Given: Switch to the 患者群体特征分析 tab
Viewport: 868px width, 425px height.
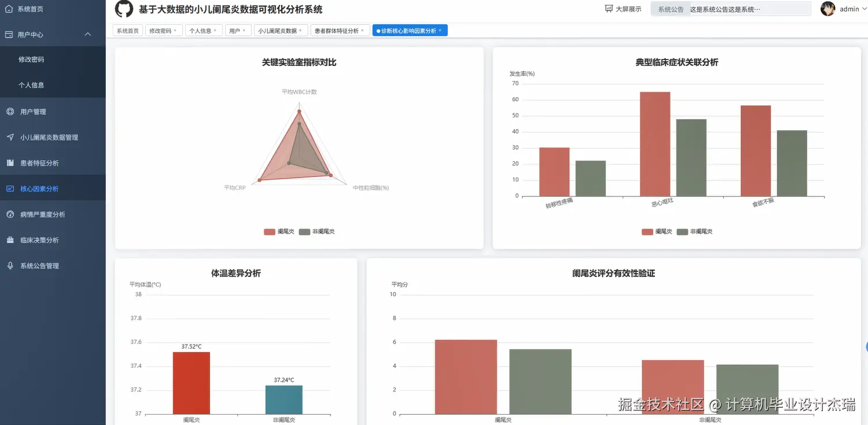Looking at the screenshot, I should point(336,31).
